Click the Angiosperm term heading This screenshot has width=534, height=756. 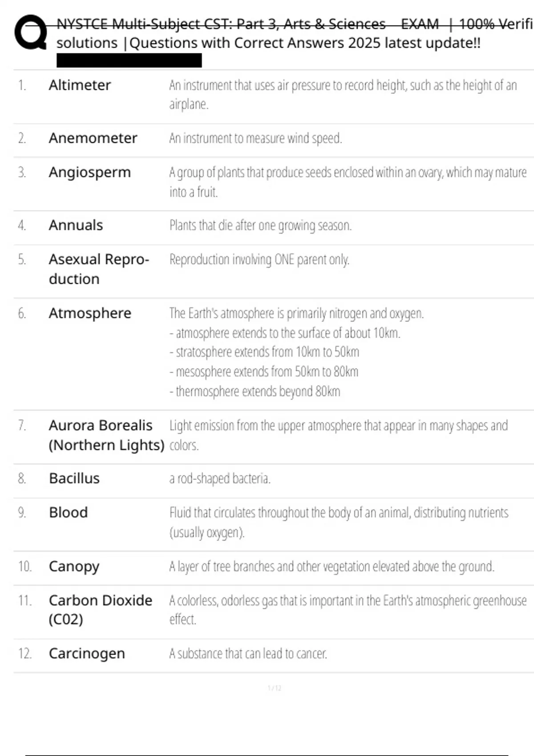tap(89, 172)
